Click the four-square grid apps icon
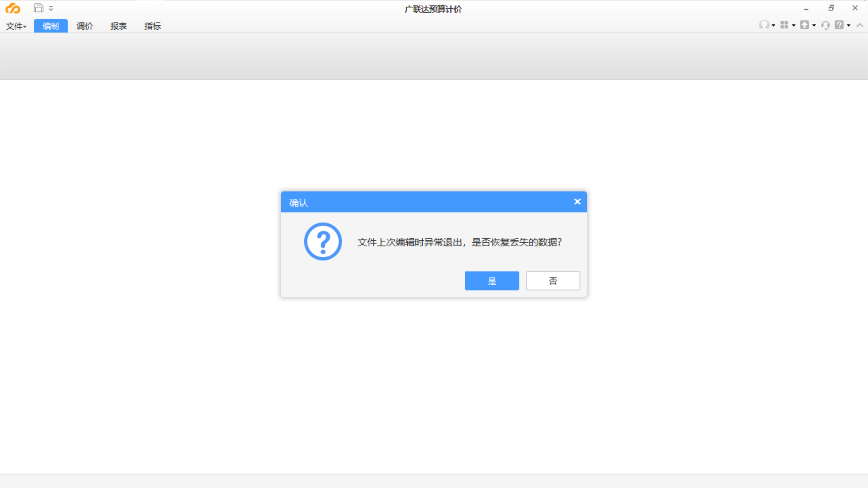Image resolution: width=868 pixels, height=488 pixels. coord(784,25)
